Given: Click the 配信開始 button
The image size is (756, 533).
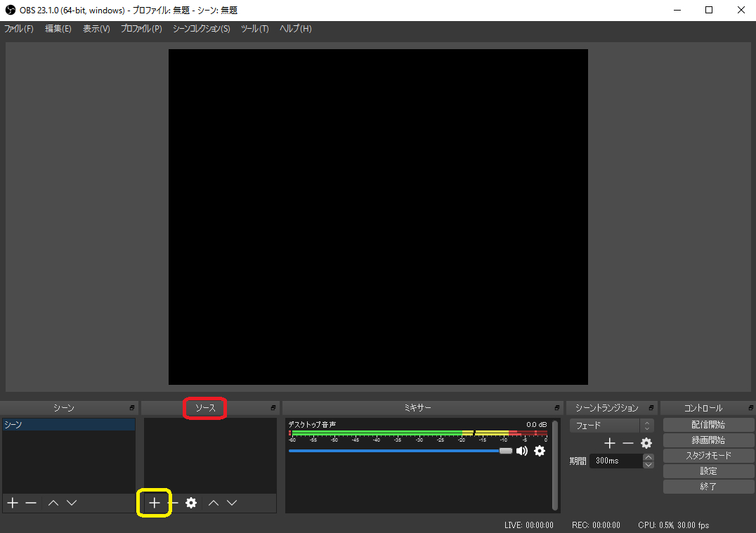Looking at the screenshot, I should pos(708,425).
